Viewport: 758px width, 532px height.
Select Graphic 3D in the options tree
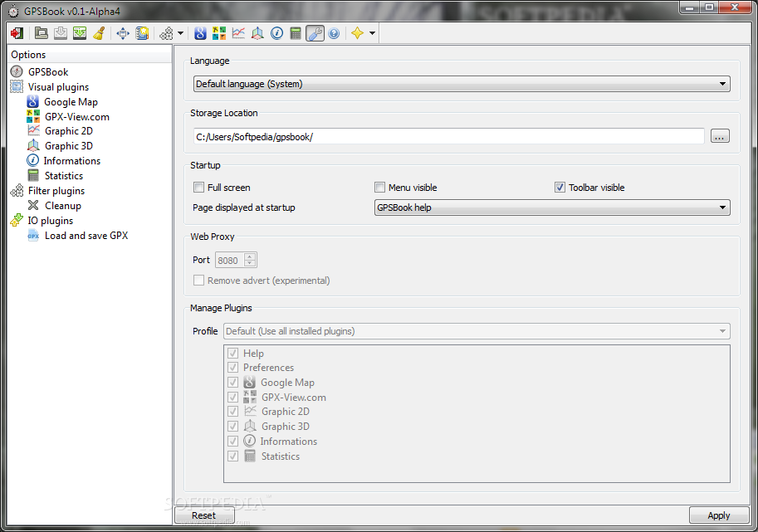(x=69, y=146)
